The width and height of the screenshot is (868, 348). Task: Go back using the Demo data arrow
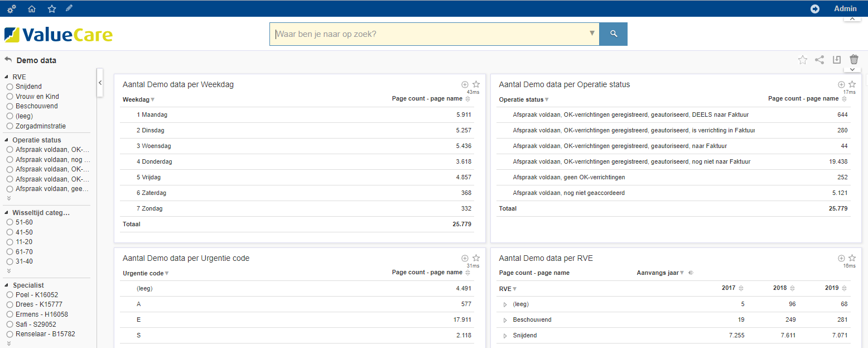(x=8, y=60)
